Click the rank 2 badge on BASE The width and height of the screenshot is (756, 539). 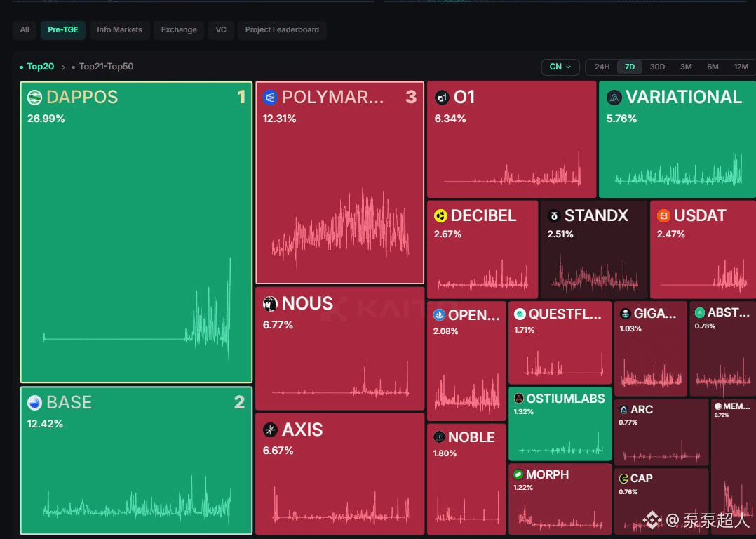pos(240,402)
